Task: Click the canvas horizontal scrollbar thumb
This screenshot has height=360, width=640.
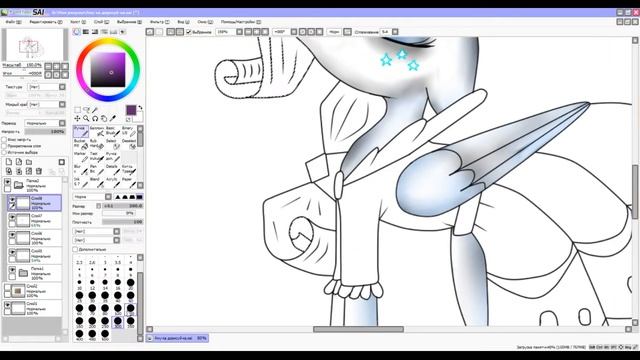Action: coord(358,329)
